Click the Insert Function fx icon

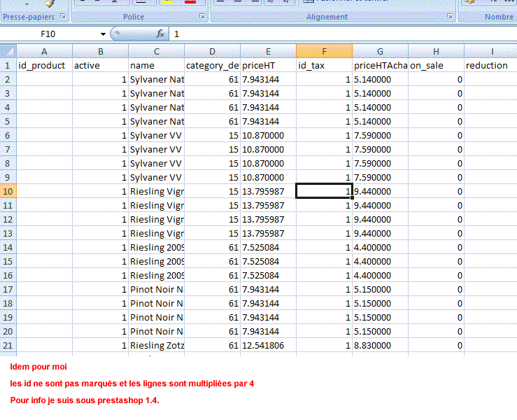(160, 34)
